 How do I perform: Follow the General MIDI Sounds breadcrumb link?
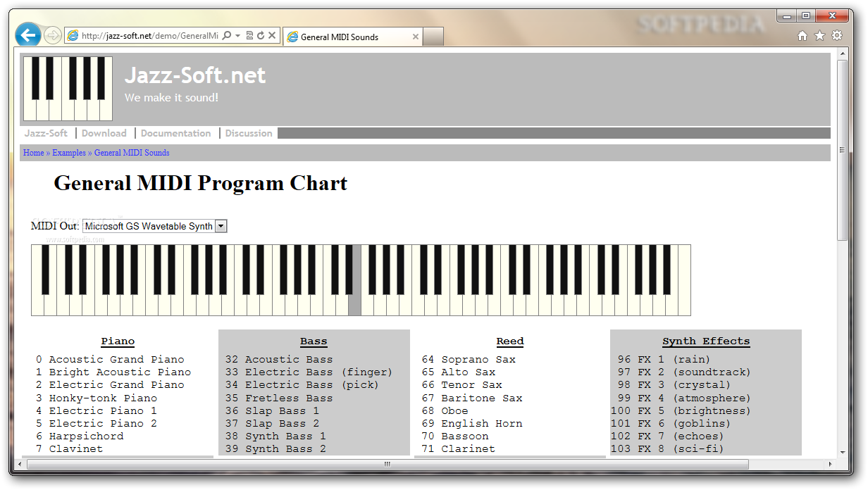click(x=132, y=153)
